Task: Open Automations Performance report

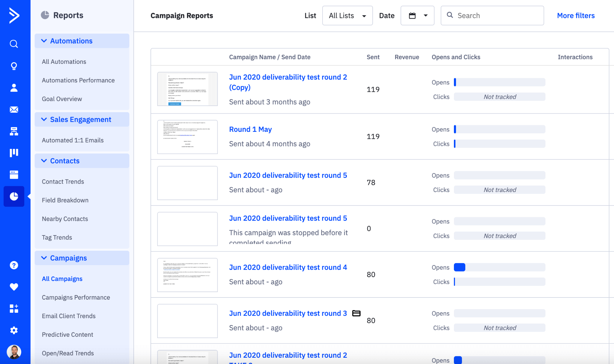Action: pos(78,80)
